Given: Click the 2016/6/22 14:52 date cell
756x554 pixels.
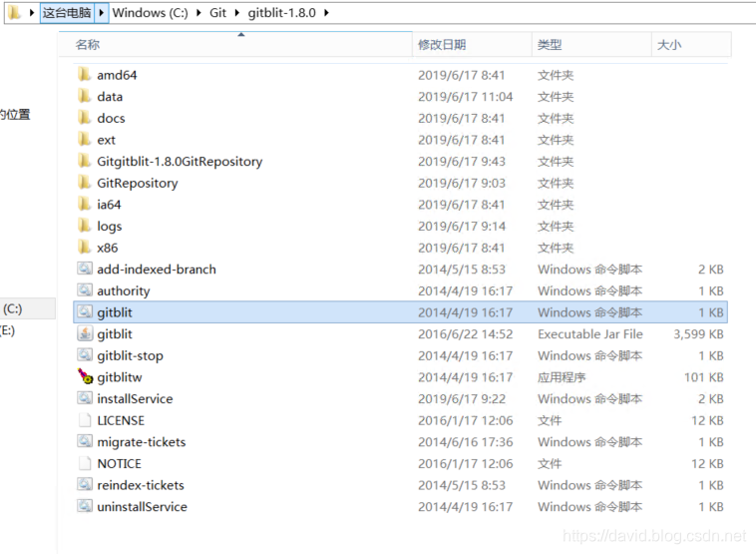Looking at the screenshot, I should pyautogui.click(x=465, y=334).
